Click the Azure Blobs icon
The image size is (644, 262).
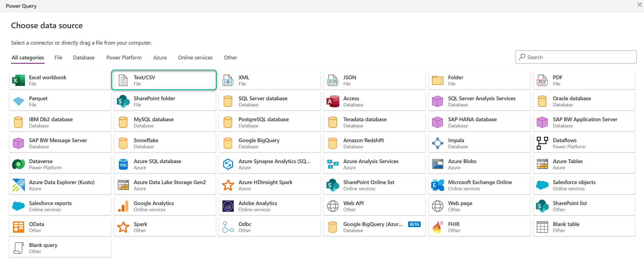[x=438, y=164]
